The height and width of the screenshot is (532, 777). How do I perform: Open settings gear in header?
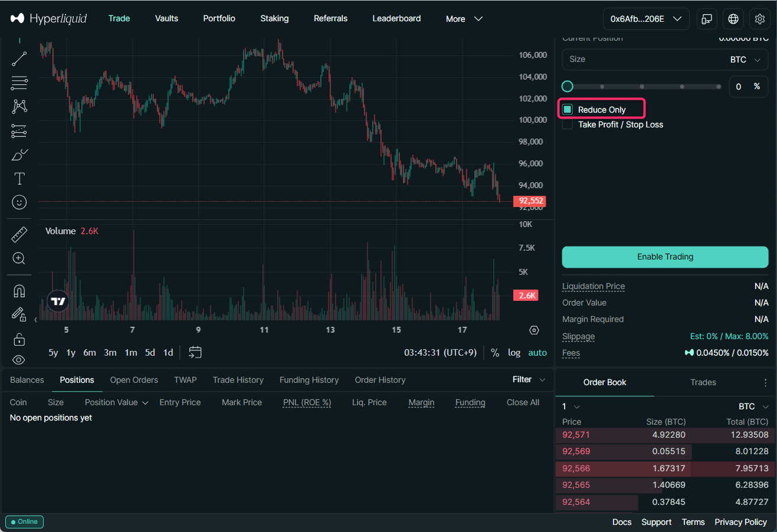pyautogui.click(x=760, y=19)
